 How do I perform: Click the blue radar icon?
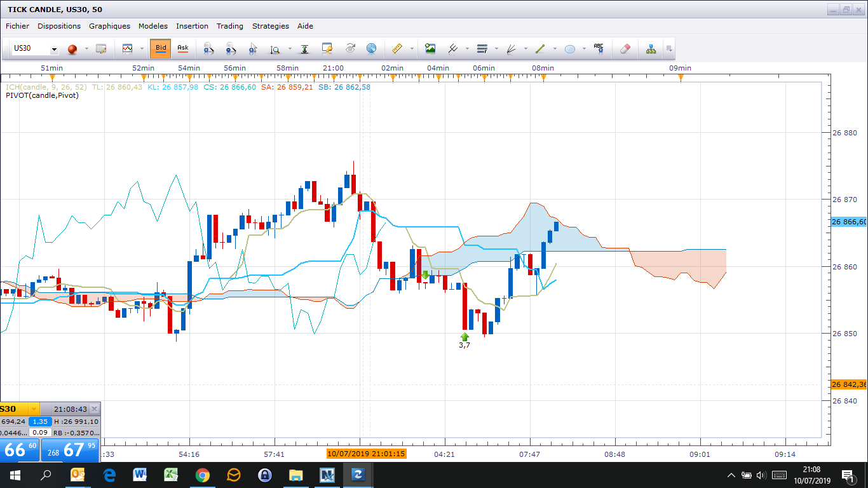[371, 49]
